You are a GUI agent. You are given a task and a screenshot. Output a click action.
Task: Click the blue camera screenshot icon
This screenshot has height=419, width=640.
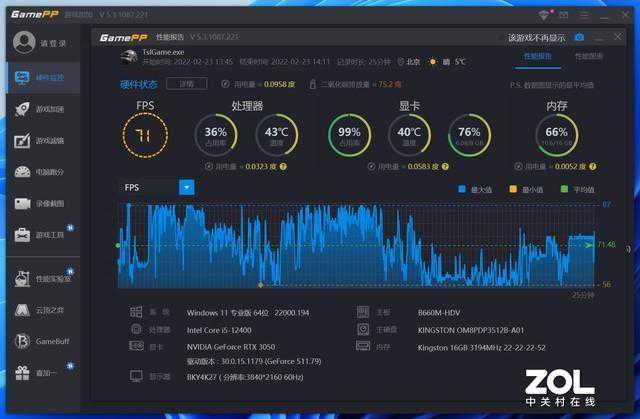coord(578,37)
